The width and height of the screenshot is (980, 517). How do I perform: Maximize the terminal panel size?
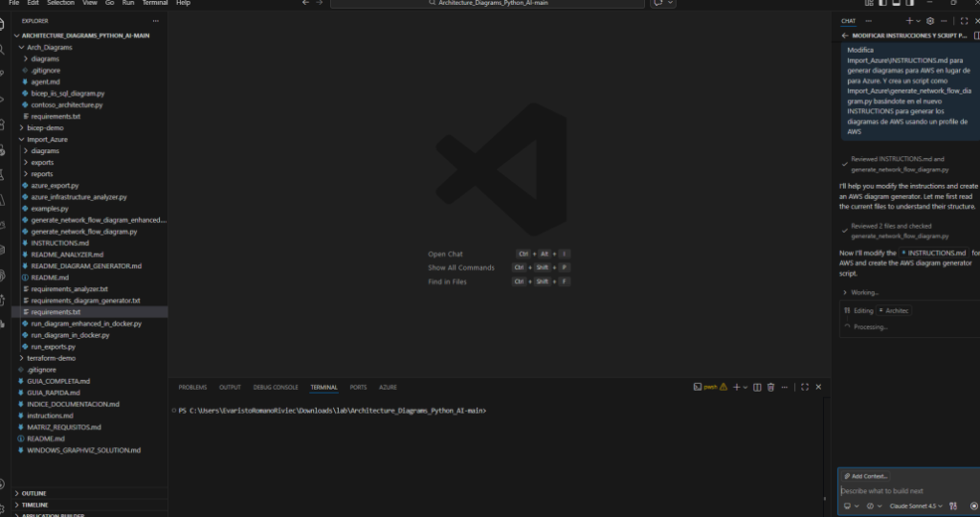(x=805, y=387)
